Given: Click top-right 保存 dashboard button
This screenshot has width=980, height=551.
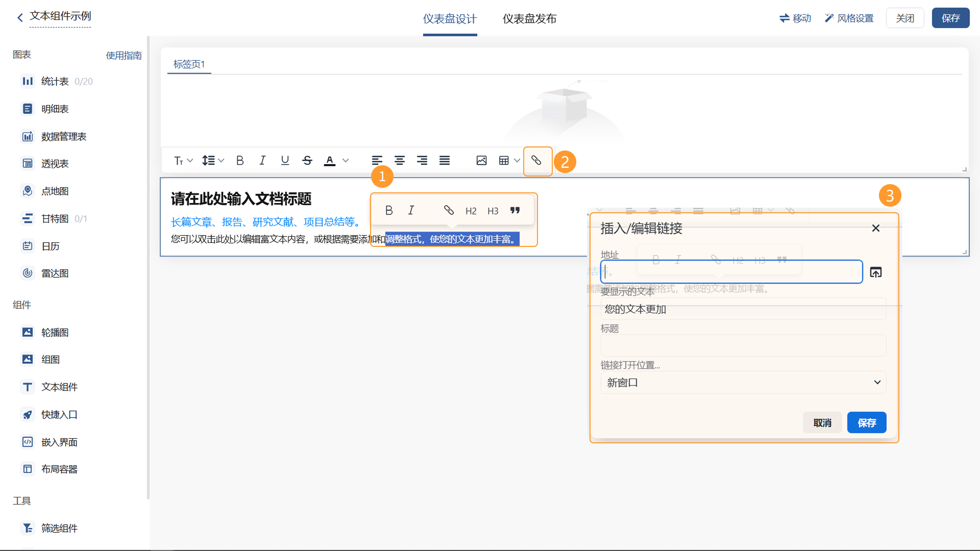Looking at the screenshot, I should point(950,18).
